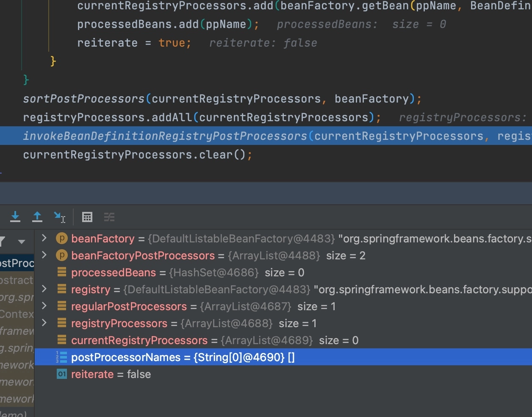Click the Run to Cursor icon
This screenshot has height=417, width=532.
59,217
